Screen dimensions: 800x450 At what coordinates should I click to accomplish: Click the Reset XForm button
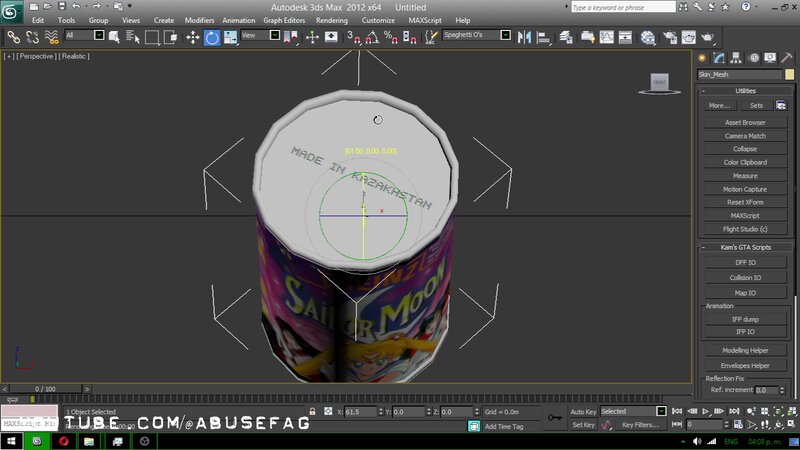coord(745,202)
